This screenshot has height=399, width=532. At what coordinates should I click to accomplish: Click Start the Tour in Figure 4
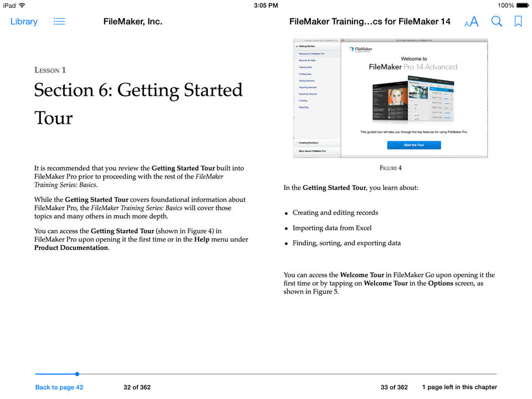[414, 145]
